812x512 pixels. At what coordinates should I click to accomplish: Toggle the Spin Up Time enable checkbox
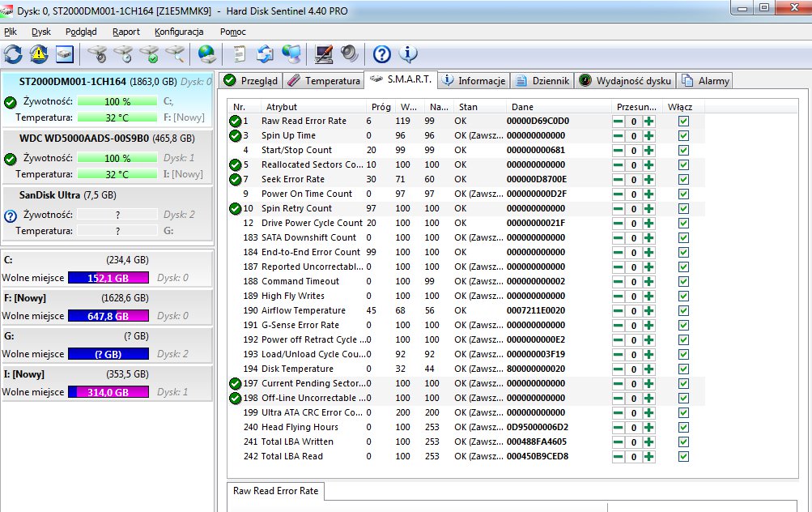pyautogui.click(x=683, y=135)
